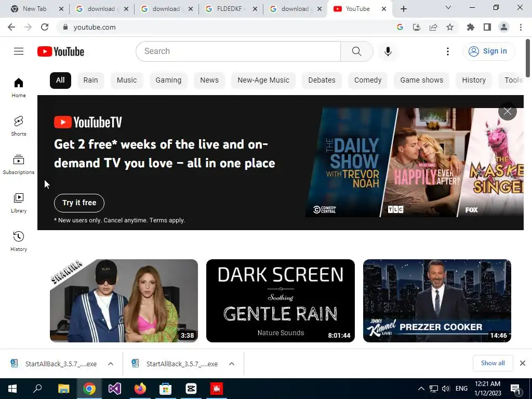Open Firefox from taskbar
Image resolution: width=532 pixels, height=399 pixels.
coord(140,389)
